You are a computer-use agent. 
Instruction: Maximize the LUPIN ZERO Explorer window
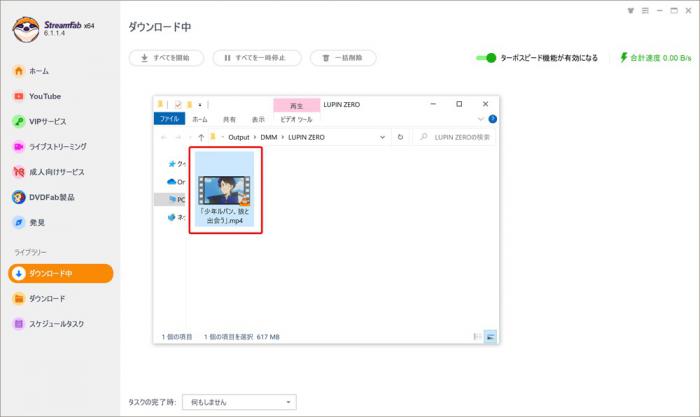(x=459, y=104)
